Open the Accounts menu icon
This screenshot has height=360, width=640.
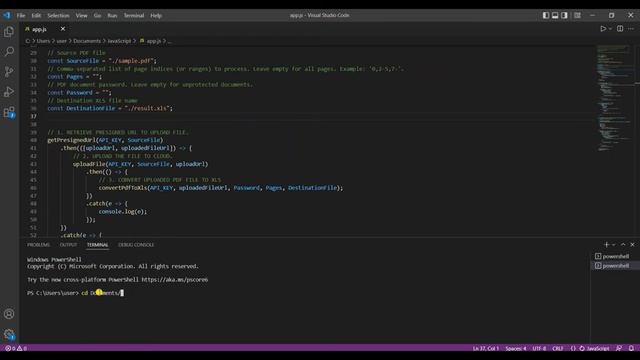point(9,314)
